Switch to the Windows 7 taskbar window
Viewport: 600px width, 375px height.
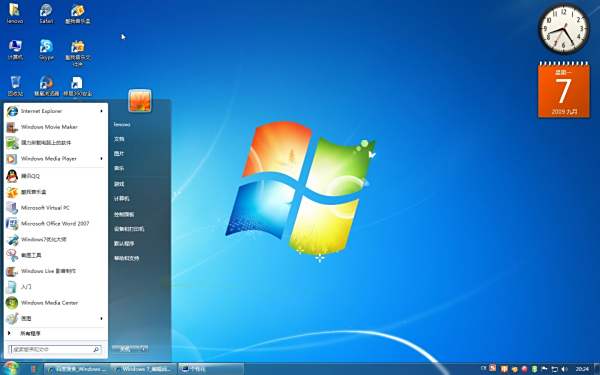point(143,369)
